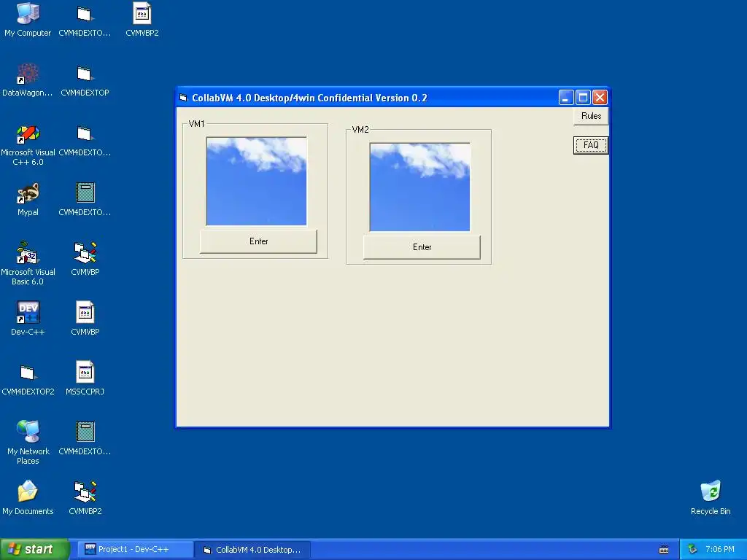The width and height of the screenshot is (747, 560).
Task: Click the Enter button under VM2
Action: (422, 247)
